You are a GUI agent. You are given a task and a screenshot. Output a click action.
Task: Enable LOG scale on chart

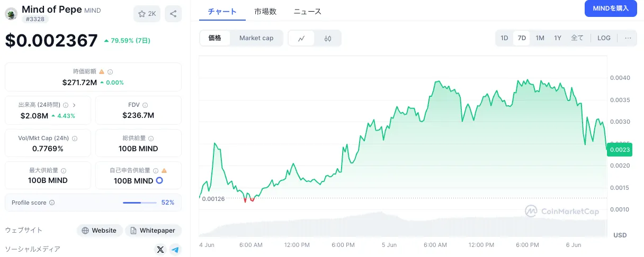point(604,38)
